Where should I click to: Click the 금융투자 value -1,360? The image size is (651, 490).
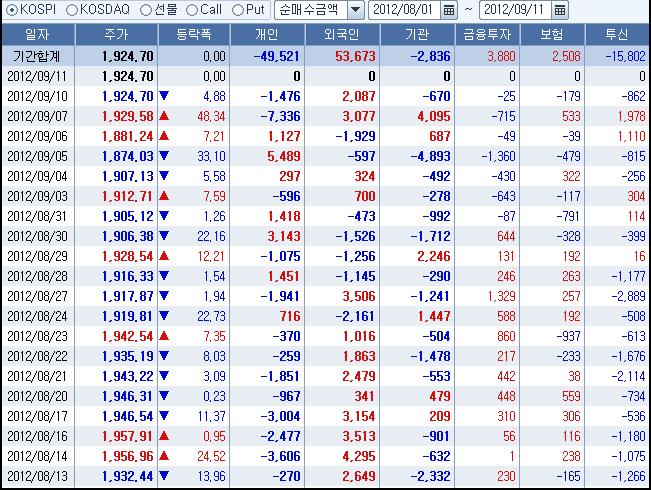click(498, 156)
